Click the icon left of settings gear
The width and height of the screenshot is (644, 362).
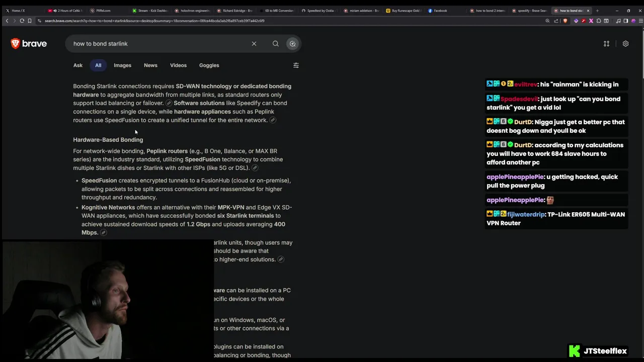pos(606,44)
